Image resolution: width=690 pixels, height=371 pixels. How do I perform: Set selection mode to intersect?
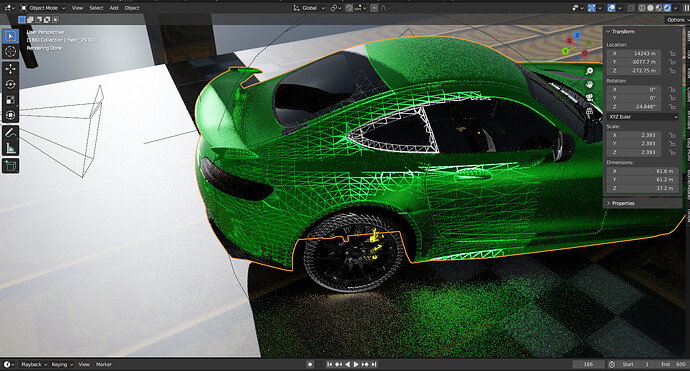point(55,20)
